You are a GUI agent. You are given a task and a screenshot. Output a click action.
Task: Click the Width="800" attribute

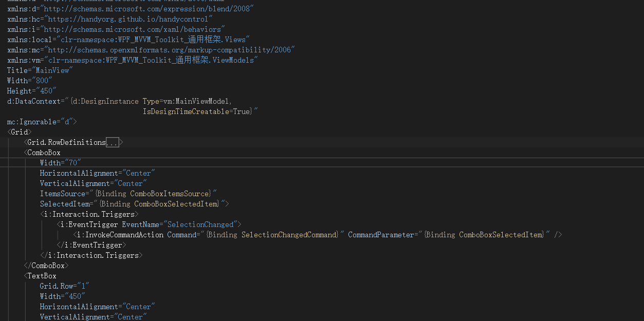click(x=30, y=81)
